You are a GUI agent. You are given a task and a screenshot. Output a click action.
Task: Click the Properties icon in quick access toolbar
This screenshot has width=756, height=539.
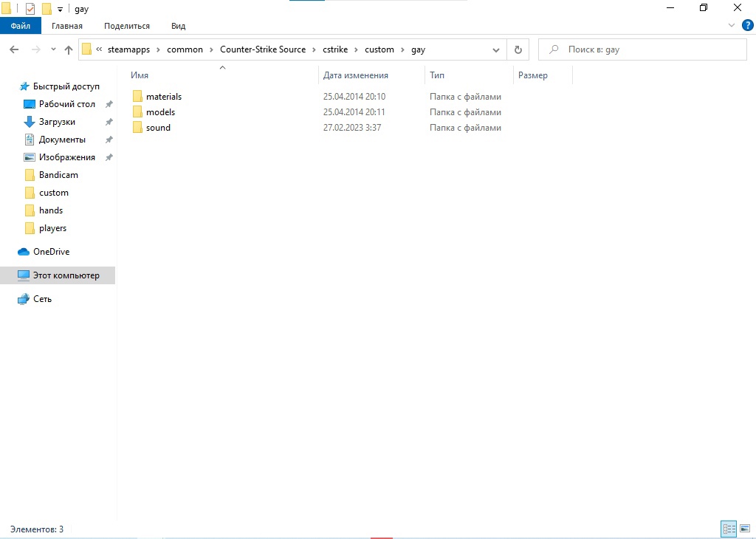pos(30,9)
